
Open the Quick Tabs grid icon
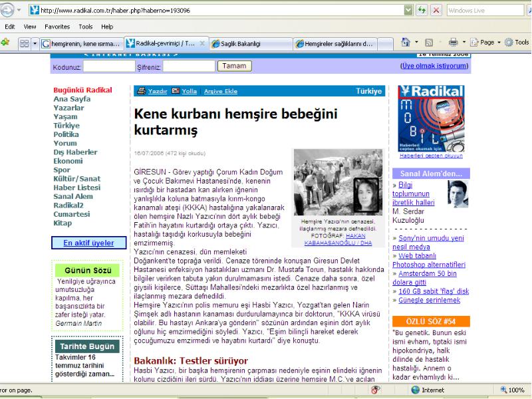click(25, 43)
